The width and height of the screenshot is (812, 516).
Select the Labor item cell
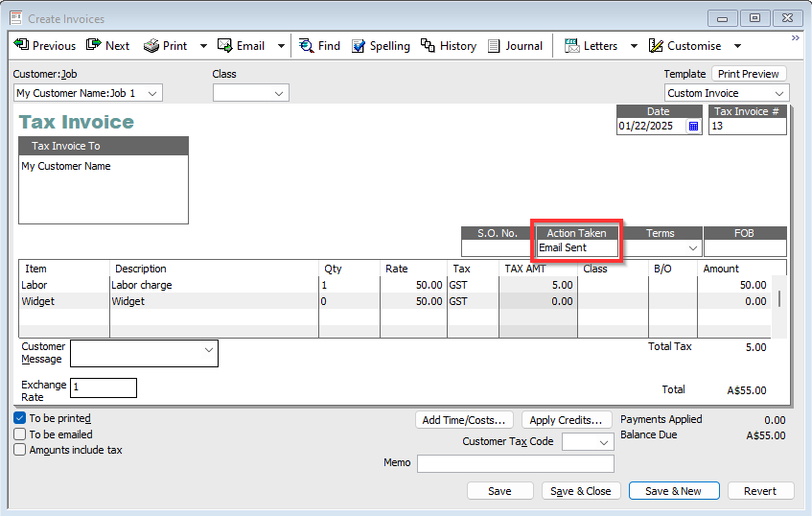pos(64,285)
